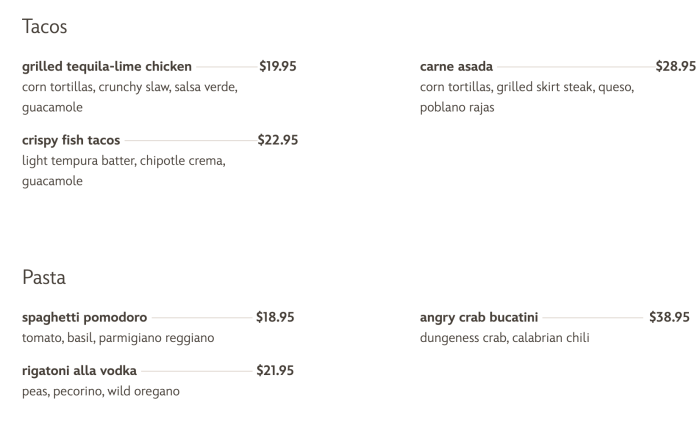Click the peas, pecorino, wild oregano text
This screenshot has width=700, height=428.
pos(101,391)
